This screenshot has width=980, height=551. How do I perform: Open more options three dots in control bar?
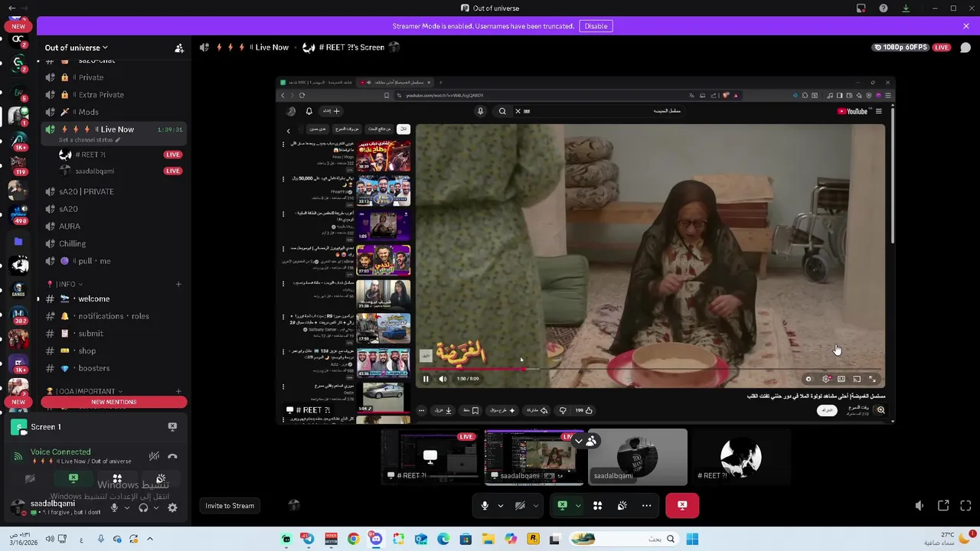click(x=647, y=505)
